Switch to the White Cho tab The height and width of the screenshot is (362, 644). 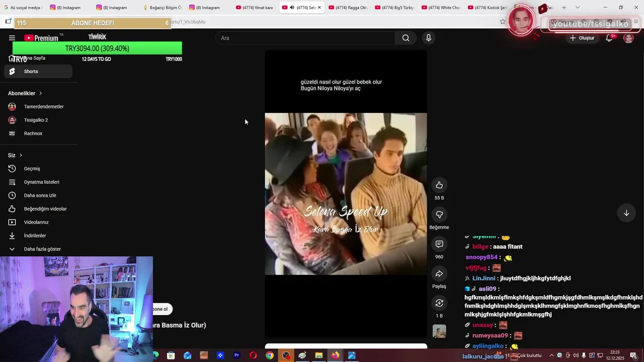[440, 8]
